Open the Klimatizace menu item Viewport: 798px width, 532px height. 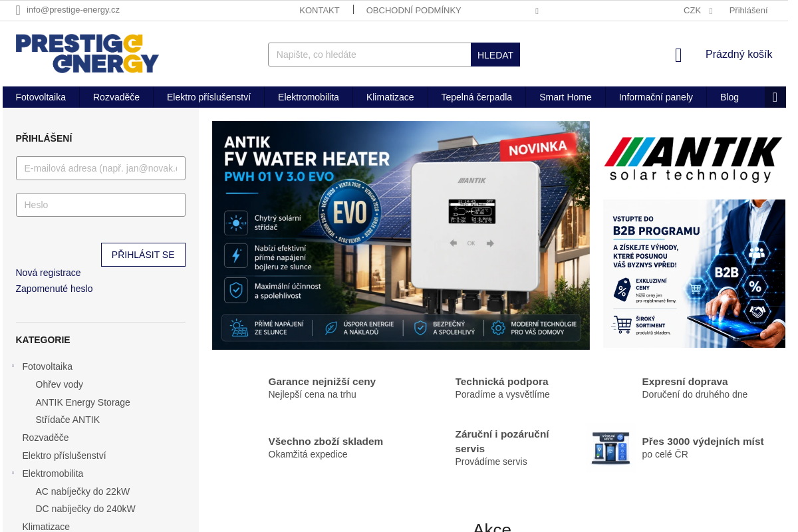[390, 97]
